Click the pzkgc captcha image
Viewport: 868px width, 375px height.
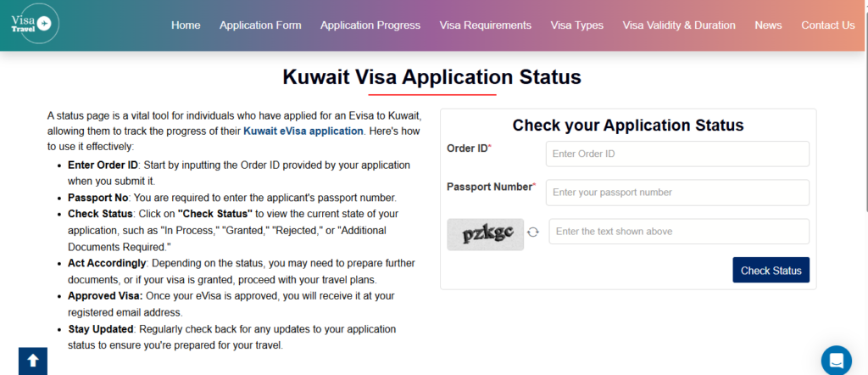(486, 234)
